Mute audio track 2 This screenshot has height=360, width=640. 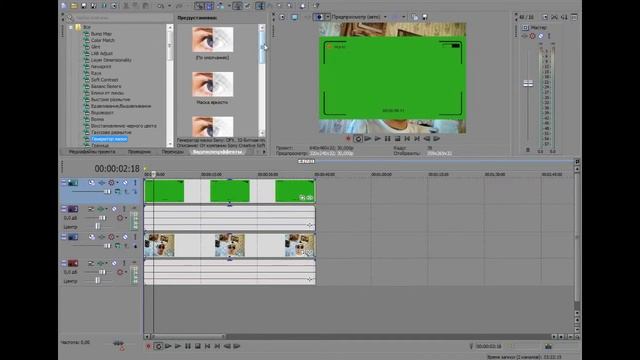tap(115, 209)
